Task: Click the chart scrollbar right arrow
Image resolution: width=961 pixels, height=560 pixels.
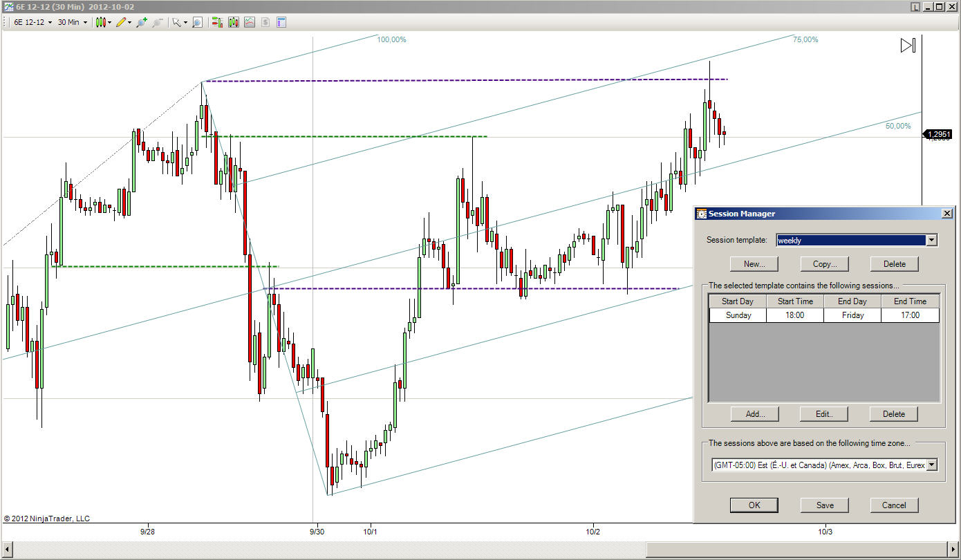Action: [953, 550]
